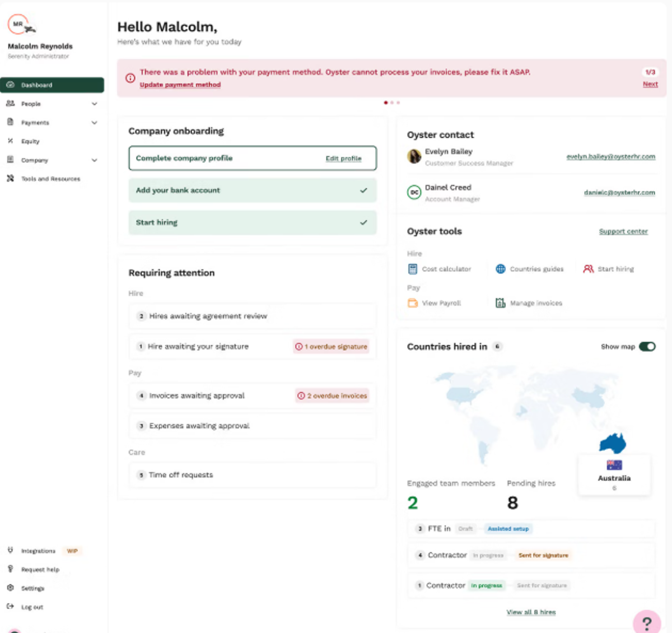Click the Start hiring people icon

coord(588,269)
